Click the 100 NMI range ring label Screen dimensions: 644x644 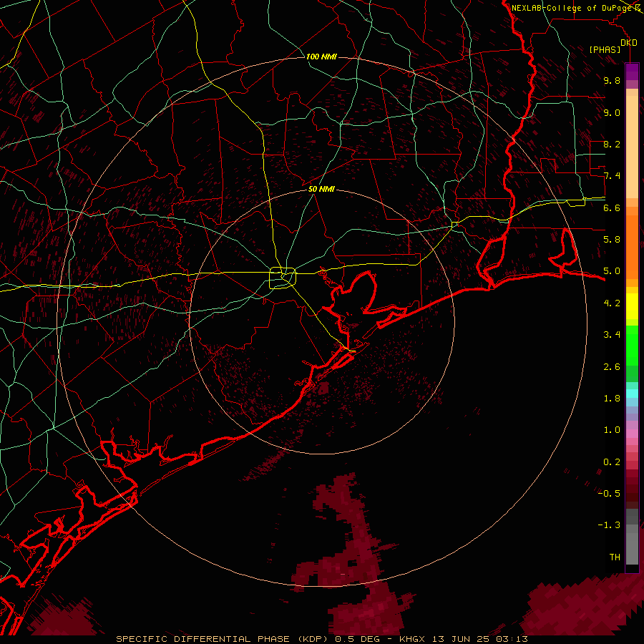tap(321, 57)
